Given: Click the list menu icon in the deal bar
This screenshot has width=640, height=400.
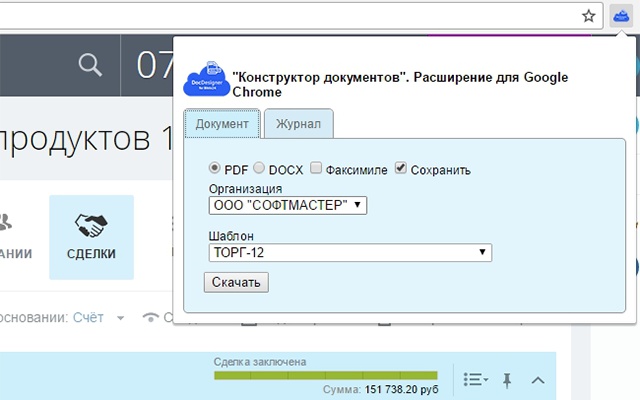Looking at the screenshot, I should (476, 380).
